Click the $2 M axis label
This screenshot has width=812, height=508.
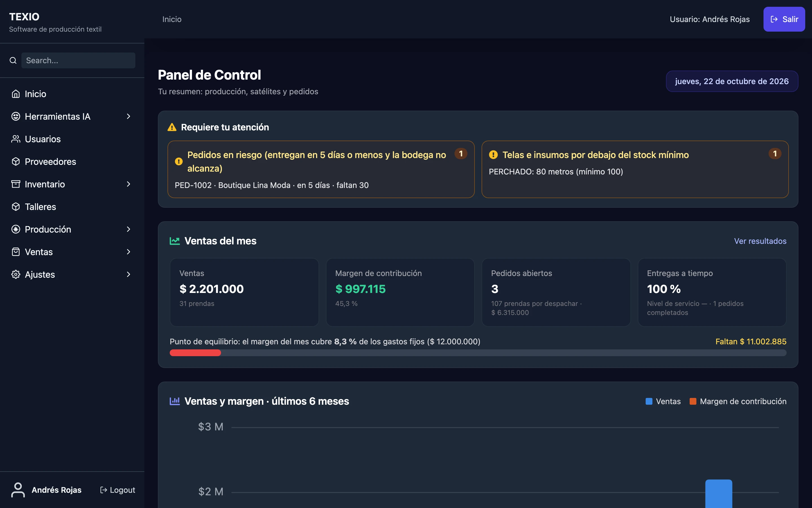coord(211,492)
